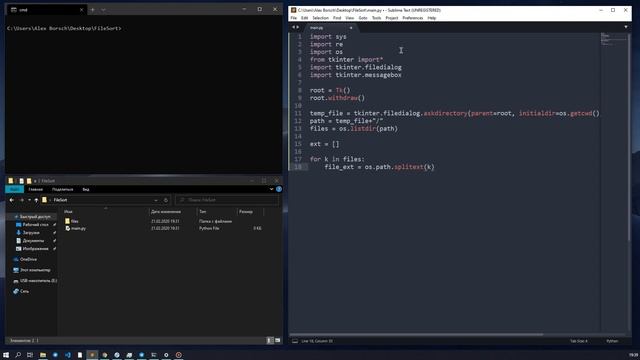Image resolution: width=640 pixels, height=360 pixels.
Task: Switch Explorer to details view icon
Action: [x=270, y=340]
